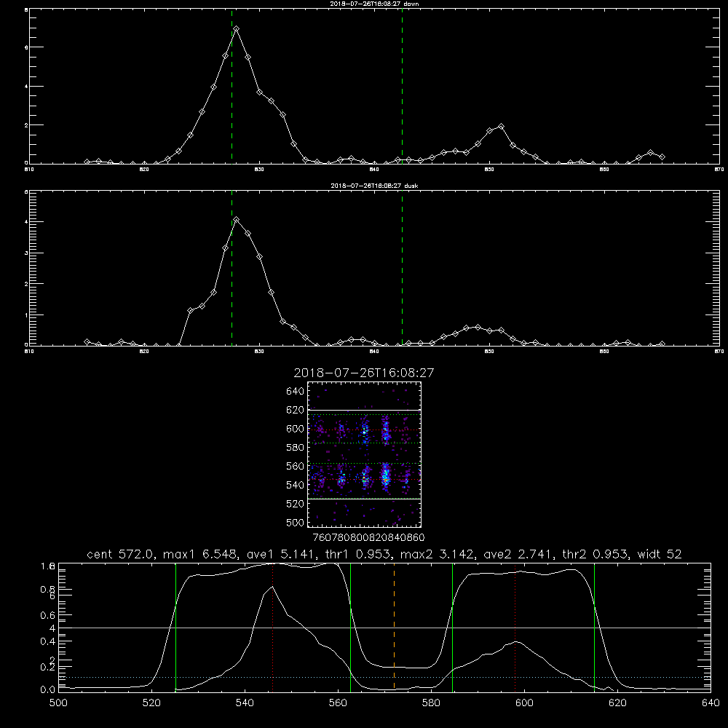Click the secondary peak diamond near 851 in dawn plot

pos(501,126)
